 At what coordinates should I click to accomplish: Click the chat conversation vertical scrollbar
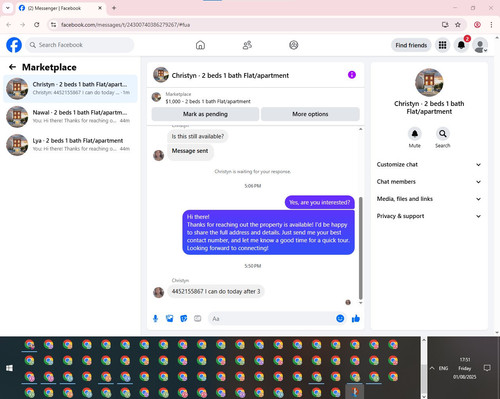click(x=360, y=248)
